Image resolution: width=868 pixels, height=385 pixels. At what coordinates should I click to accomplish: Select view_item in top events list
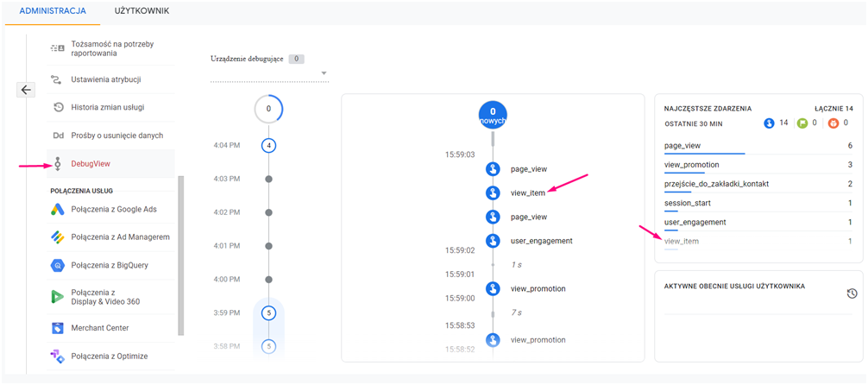pos(758,242)
